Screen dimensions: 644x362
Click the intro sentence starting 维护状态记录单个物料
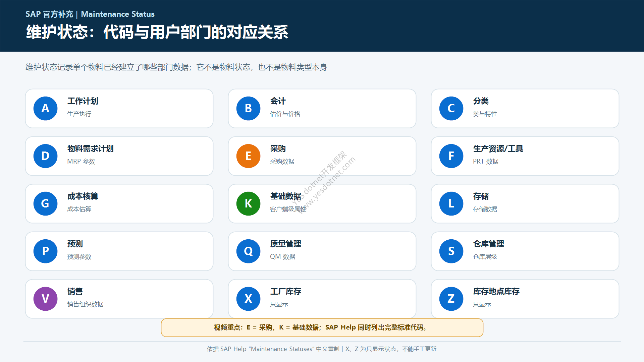click(176, 67)
